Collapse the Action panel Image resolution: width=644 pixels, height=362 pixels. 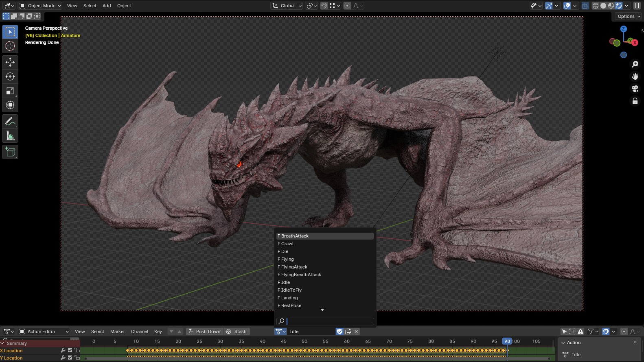point(563,342)
